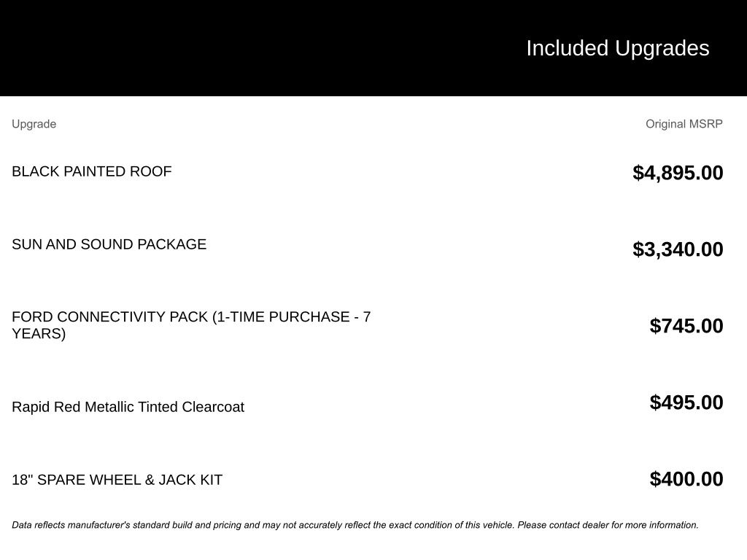Image resolution: width=747 pixels, height=560 pixels.
Task: Select the 18" SPARE WHEEL & JACK KIT label
Action: point(117,480)
